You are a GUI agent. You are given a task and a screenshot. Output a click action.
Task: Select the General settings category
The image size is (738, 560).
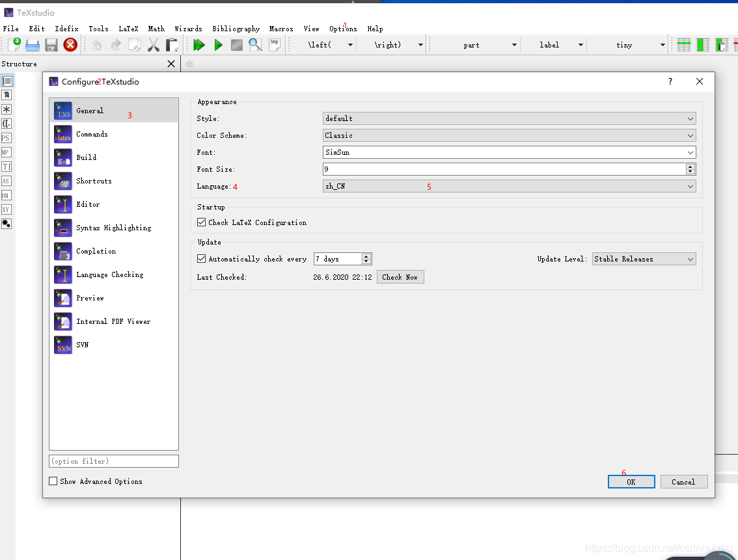pyautogui.click(x=114, y=111)
